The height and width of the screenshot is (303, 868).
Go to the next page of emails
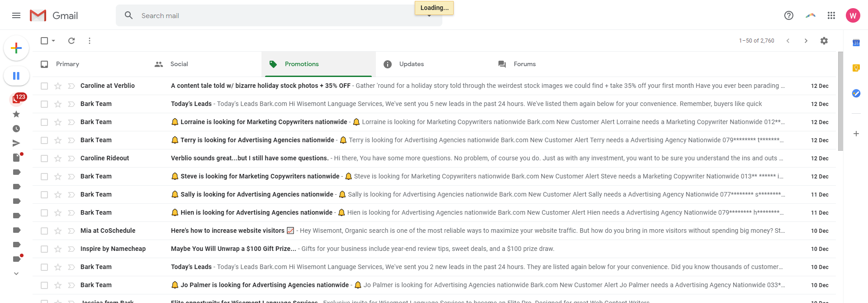tap(806, 41)
